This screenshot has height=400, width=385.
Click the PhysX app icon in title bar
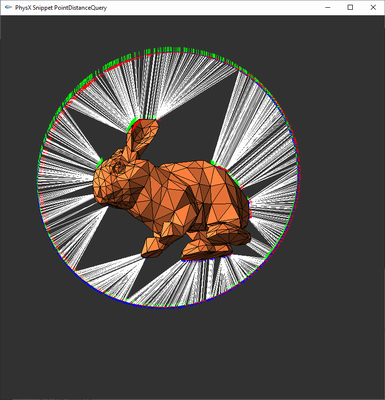8,7
